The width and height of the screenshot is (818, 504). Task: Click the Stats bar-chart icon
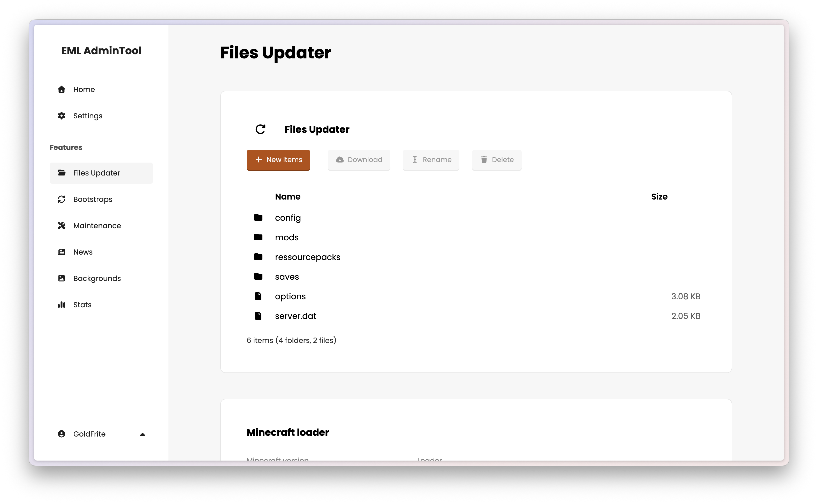point(61,304)
